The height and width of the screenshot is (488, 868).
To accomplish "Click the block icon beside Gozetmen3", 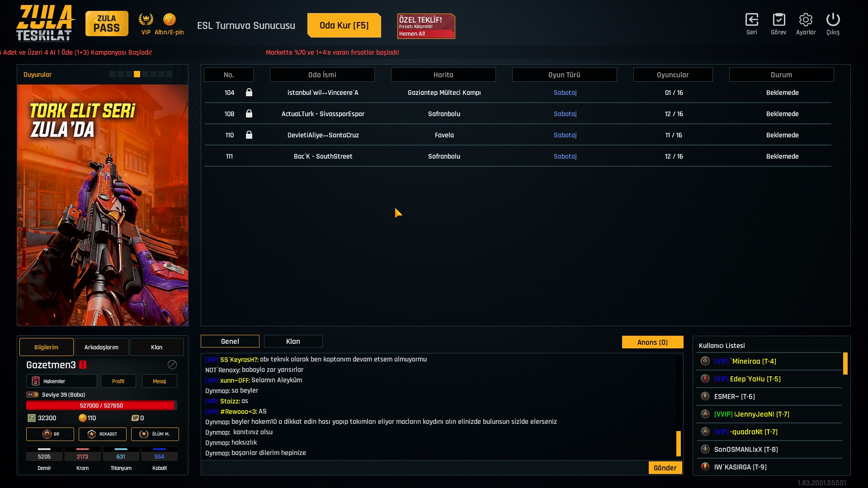I will click(x=172, y=365).
